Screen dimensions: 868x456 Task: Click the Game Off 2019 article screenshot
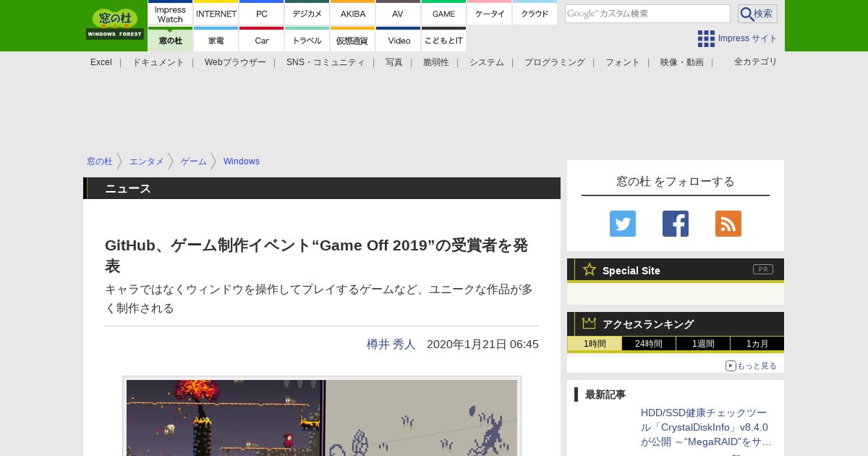click(322, 417)
